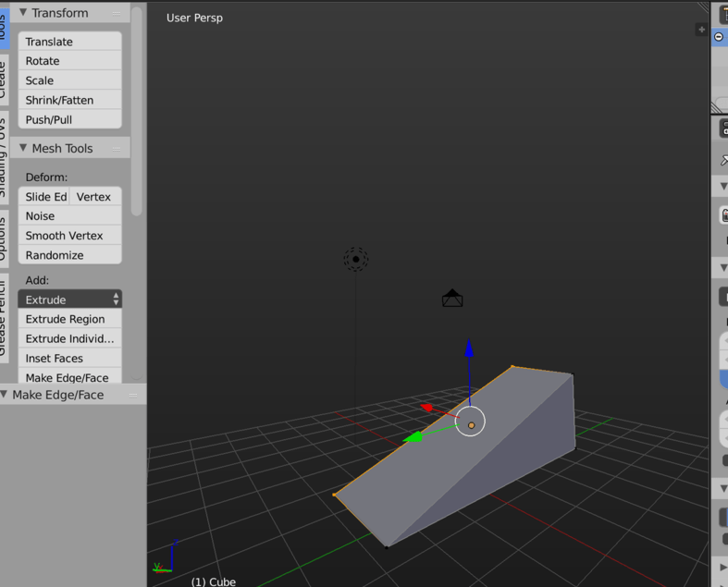Click the red X-axis manipulator arrow

[x=427, y=408]
